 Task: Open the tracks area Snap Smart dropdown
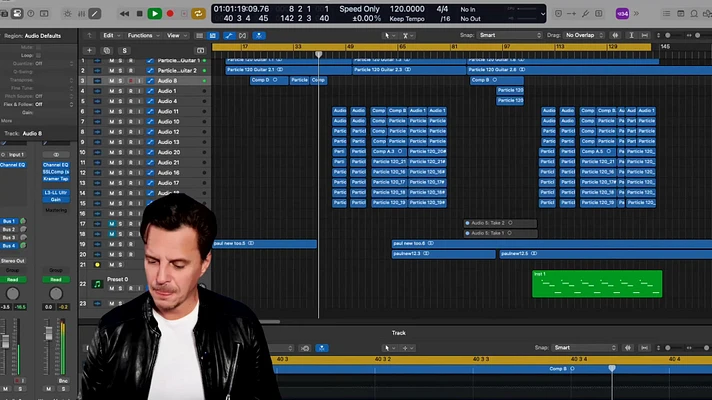pos(509,35)
